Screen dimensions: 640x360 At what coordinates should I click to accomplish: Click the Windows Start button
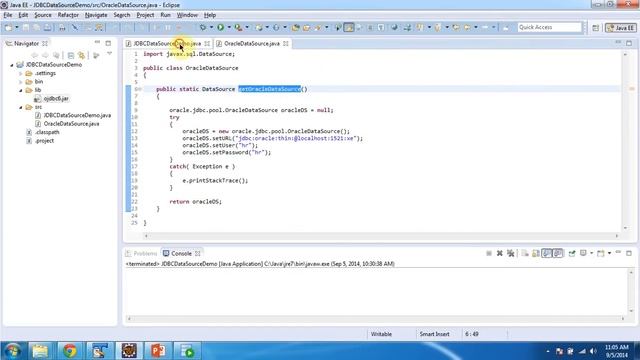[x=13, y=351]
